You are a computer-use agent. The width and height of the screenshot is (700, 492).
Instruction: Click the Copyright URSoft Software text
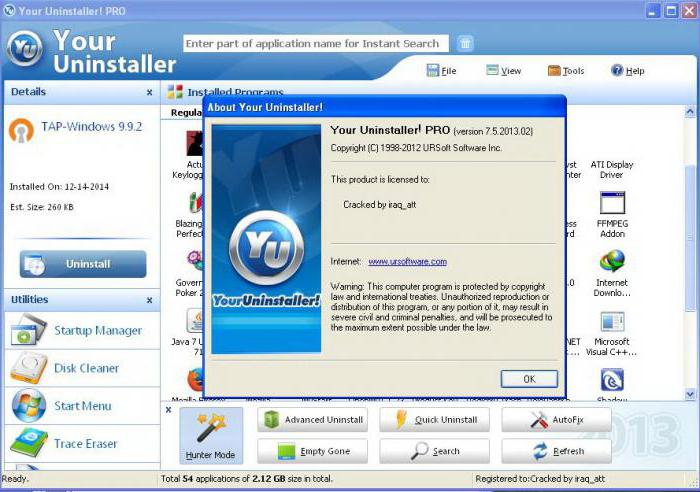click(416, 148)
